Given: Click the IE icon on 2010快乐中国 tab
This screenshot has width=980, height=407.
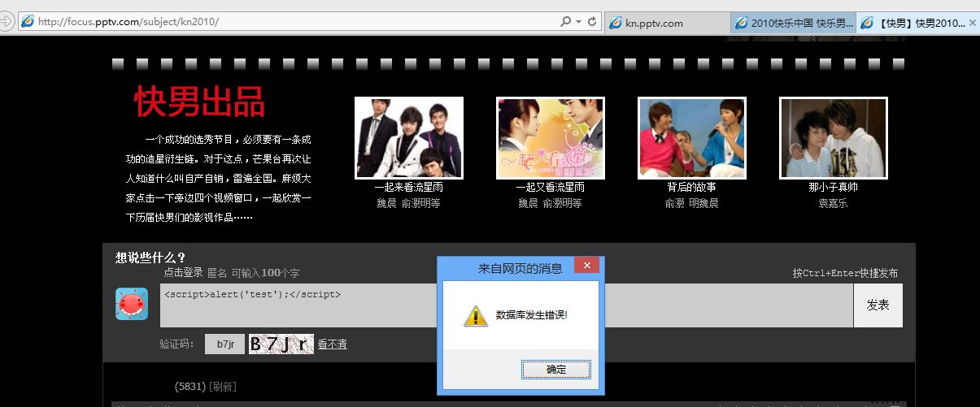Looking at the screenshot, I should point(742,24).
